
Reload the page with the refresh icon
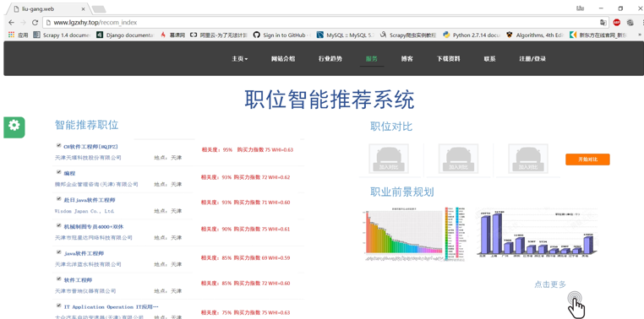[x=35, y=23]
